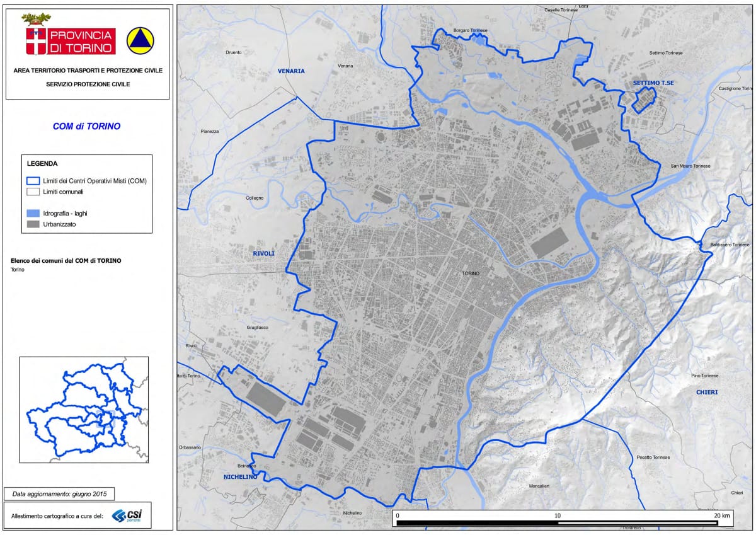Click 'SERVIZIO PROTEZIONE CIVILE' text

coord(88,84)
